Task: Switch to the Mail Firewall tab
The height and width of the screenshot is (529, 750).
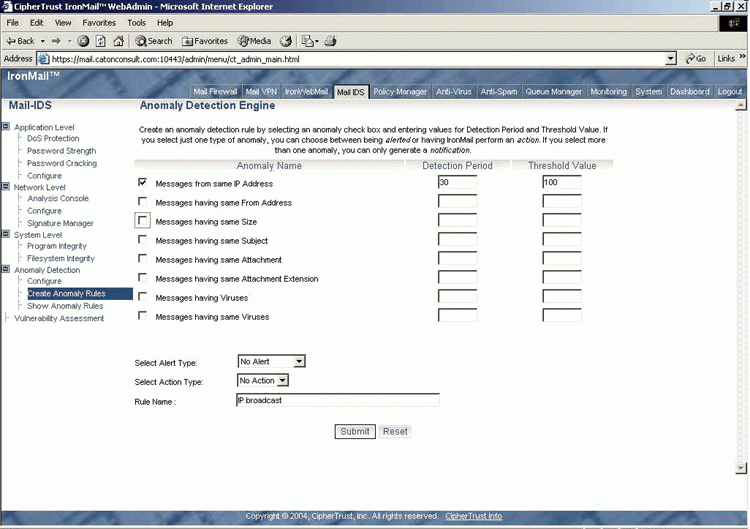Action: [x=215, y=92]
